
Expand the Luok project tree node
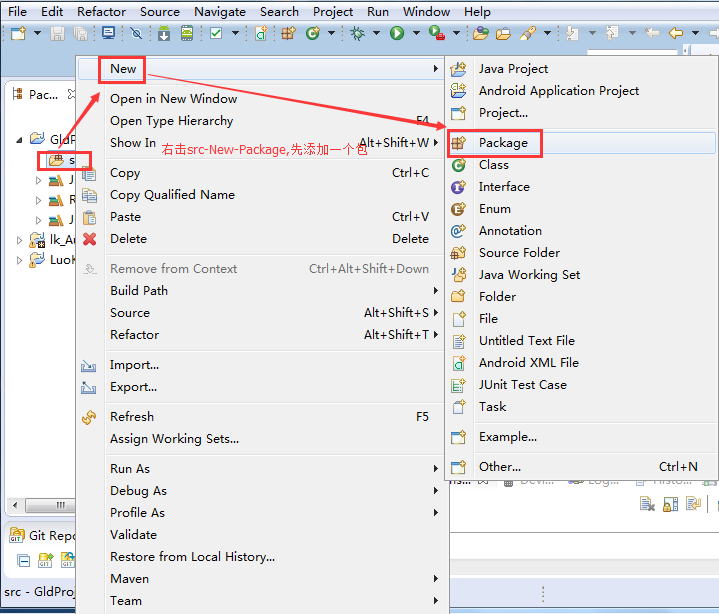tap(19, 260)
